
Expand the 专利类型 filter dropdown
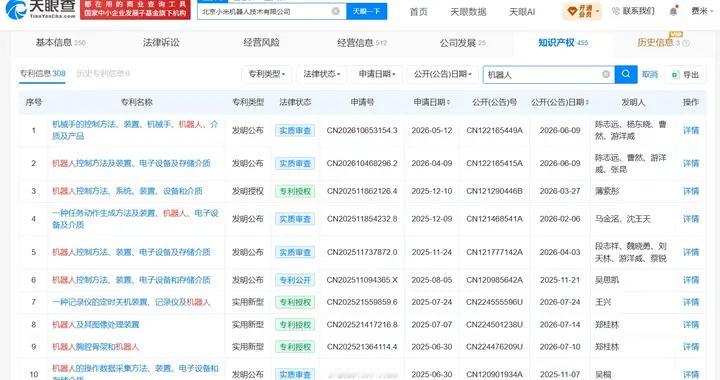267,74
